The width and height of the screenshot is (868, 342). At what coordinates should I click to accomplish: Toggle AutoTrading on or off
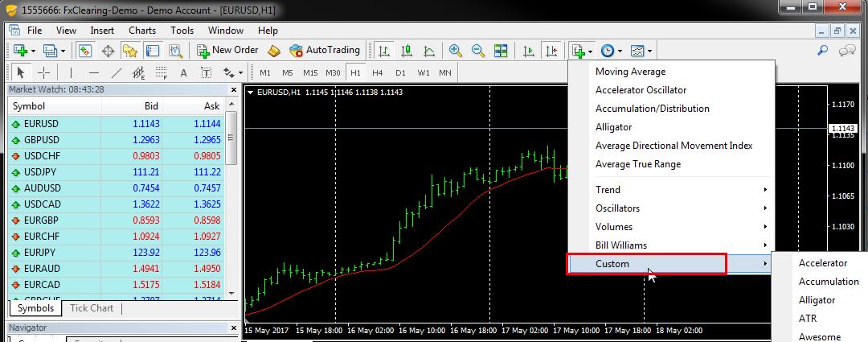coord(325,50)
